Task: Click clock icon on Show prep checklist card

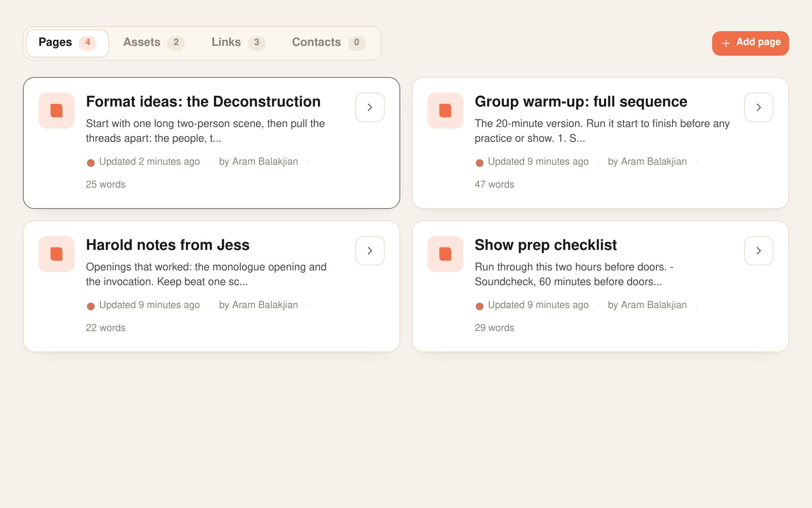Action: click(x=480, y=306)
